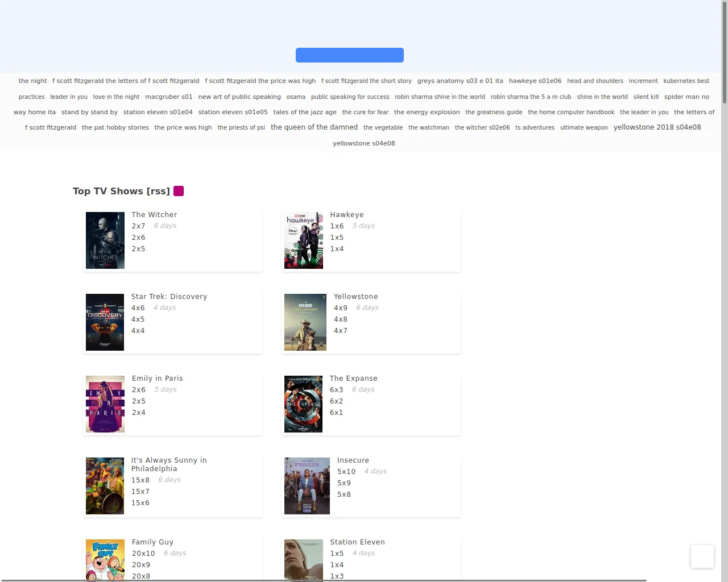Search tag 'ultimate weapon'
728x582 pixels.
[x=584, y=127]
